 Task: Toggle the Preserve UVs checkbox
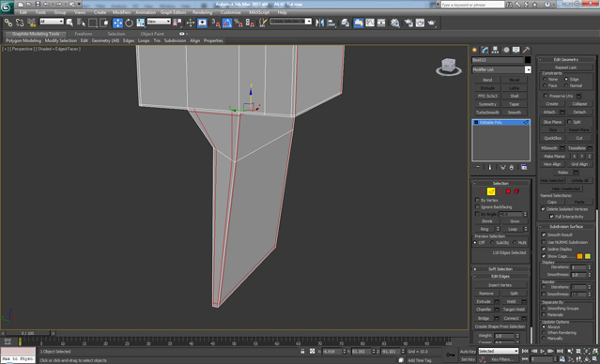[x=546, y=96]
